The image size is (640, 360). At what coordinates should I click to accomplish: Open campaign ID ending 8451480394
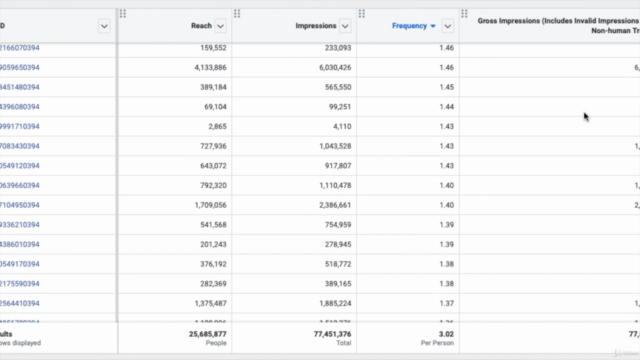tap(20, 87)
